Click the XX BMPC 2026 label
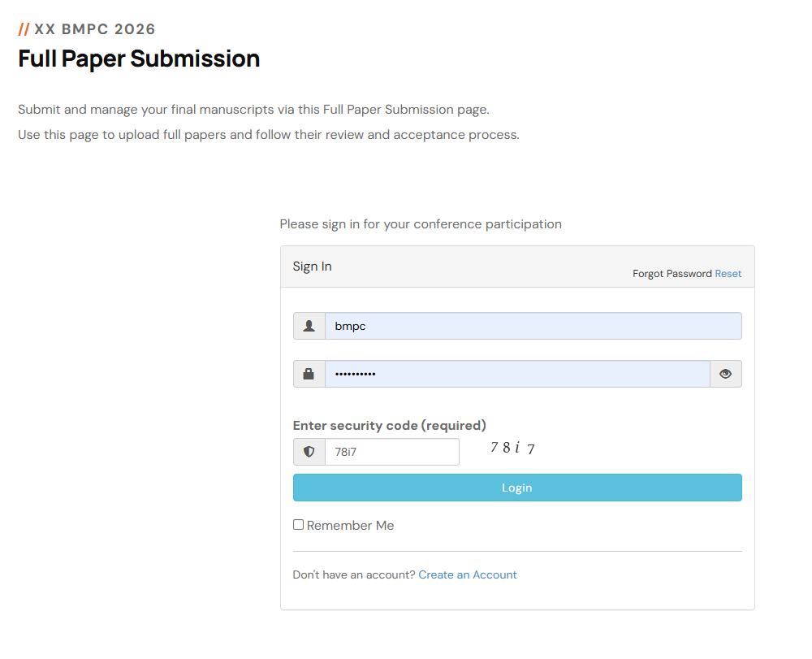This screenshot has width=812, height=659. pyautogui.click(x=94, y=29)
